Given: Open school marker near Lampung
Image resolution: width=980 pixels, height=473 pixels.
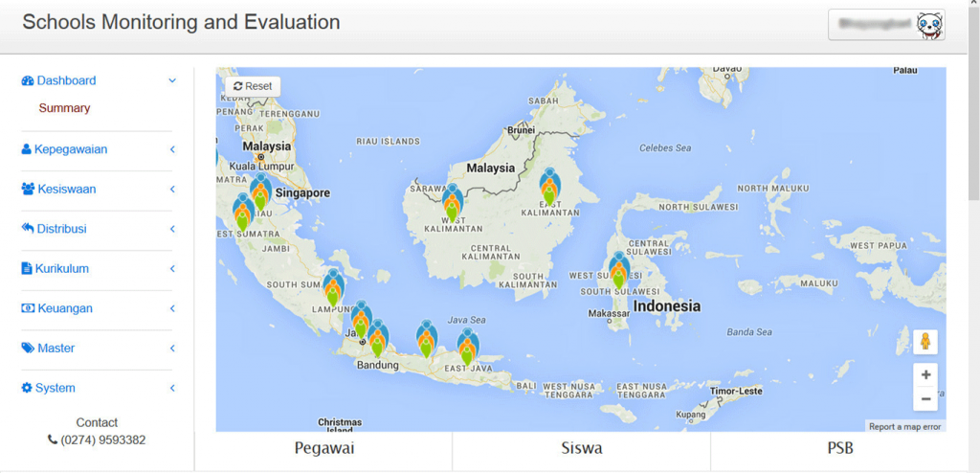Looking at the screenshot, I should pos(333,287).
